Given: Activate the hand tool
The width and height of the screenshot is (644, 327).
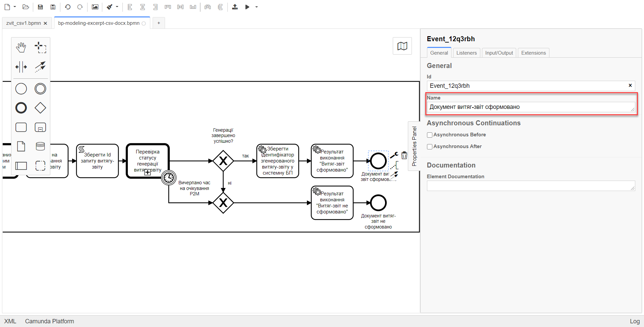Looking at the screenshot, I should coord(21,48).
